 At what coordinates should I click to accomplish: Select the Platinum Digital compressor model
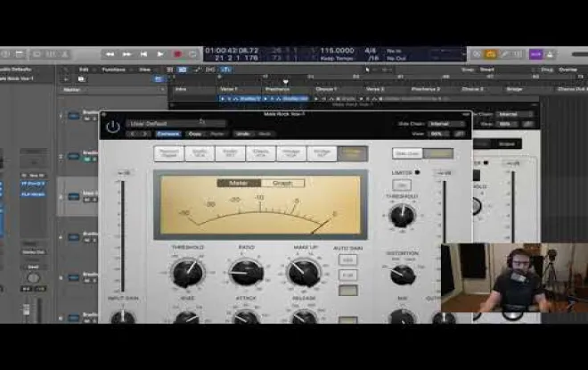click(169, 153)
